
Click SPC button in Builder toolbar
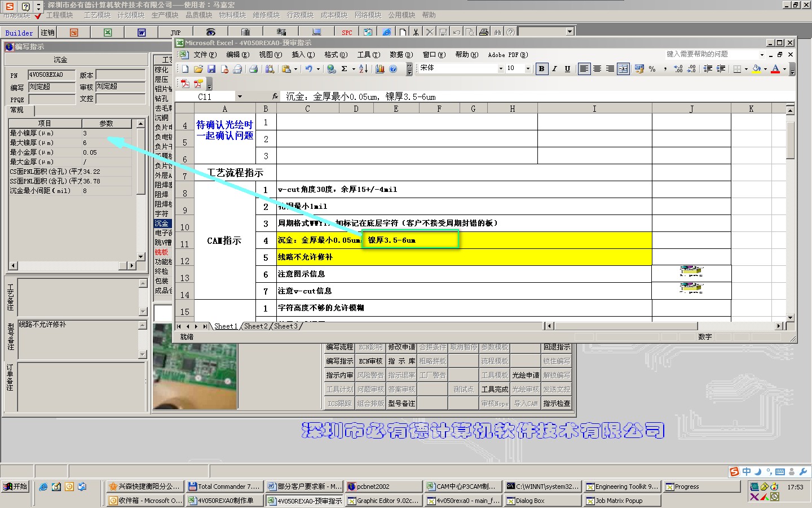(x=347, y=32)
